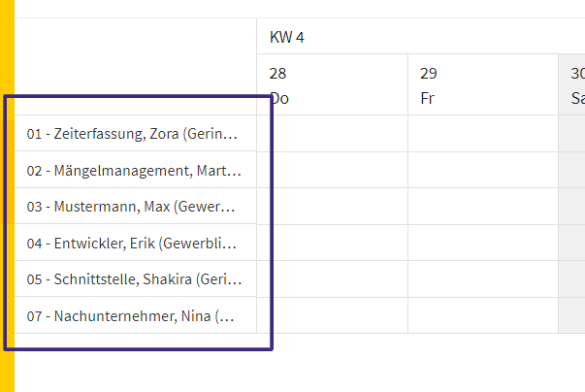This screenshot has height=392, width=585.
Task: Click Friday 29 cell for Schnittstelle, Shakira
Action: pyautogui.click(x=483, y=279)
